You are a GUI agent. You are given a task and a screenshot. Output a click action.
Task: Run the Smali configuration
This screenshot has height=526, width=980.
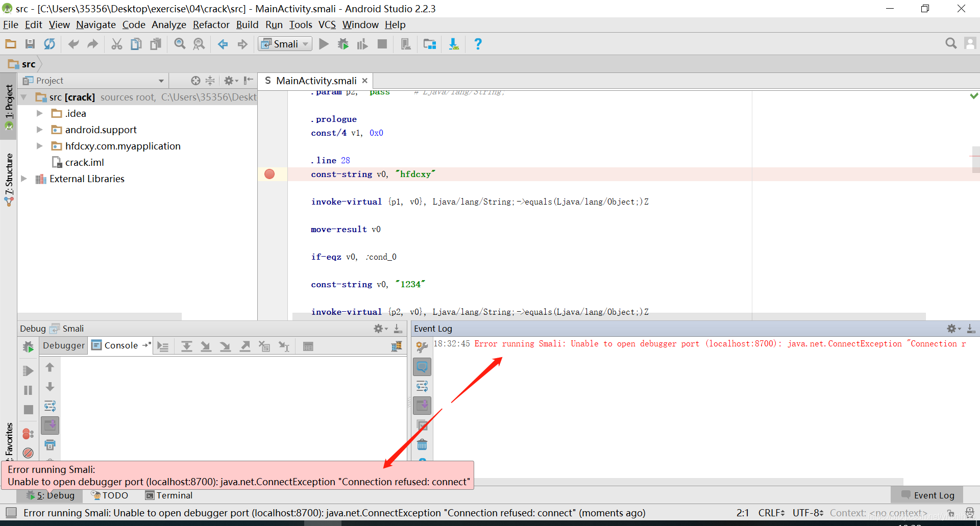pyautogui.click(x=324, y=44)
